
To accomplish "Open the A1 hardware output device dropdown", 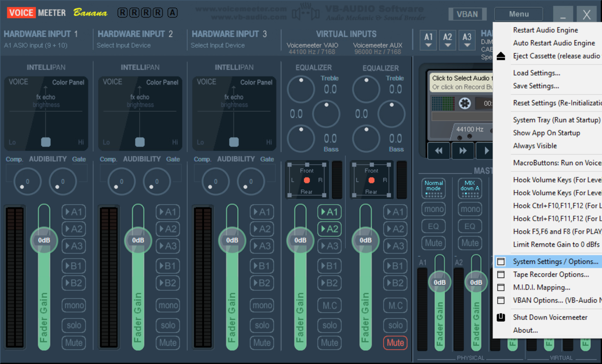I will click(x=428, y=40).
